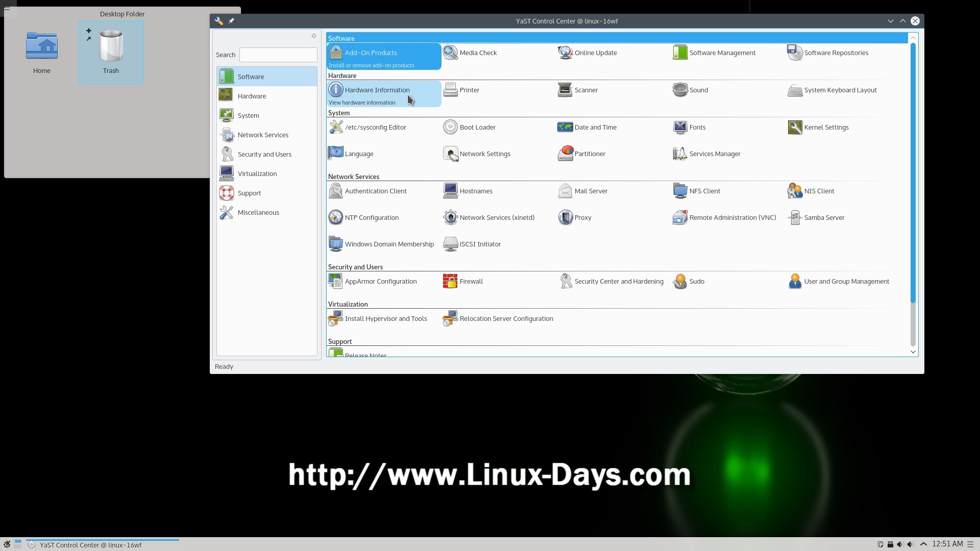This screenshot has width=980, height=551.
Task: Open Sudo configuration
Action: (689, 281)
